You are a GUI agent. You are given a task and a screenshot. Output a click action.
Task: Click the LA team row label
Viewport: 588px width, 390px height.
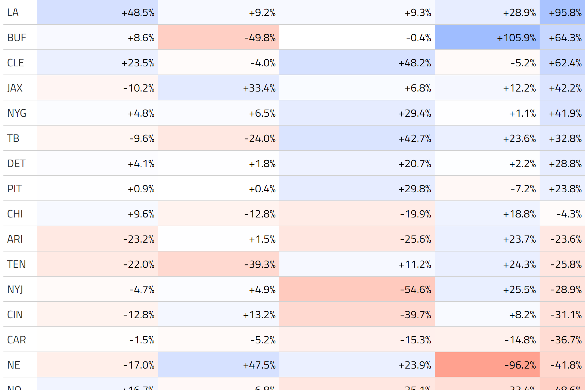pos(13,13)
